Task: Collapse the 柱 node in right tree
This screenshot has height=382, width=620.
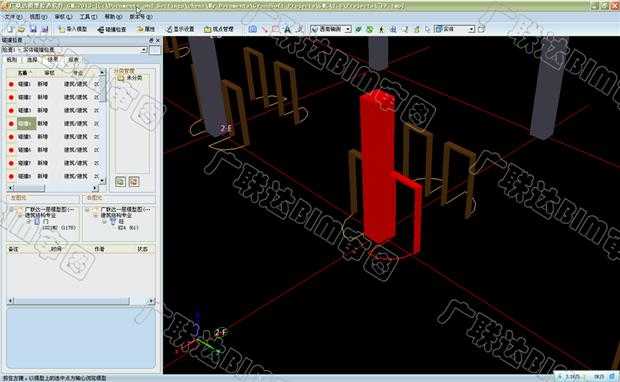Action: [x=105, y=222]
